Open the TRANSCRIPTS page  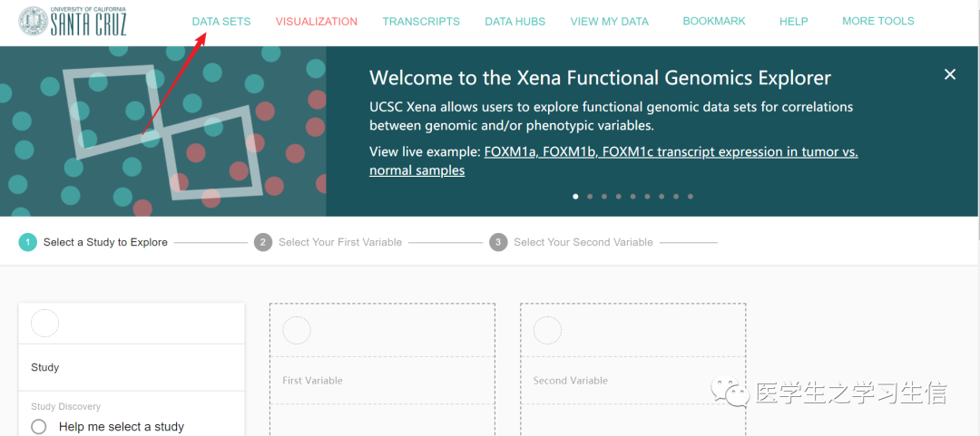coord(421,21)
